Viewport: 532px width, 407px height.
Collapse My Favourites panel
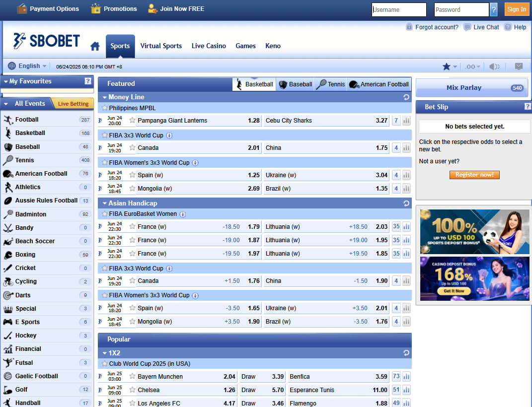[x=5, y=81]
